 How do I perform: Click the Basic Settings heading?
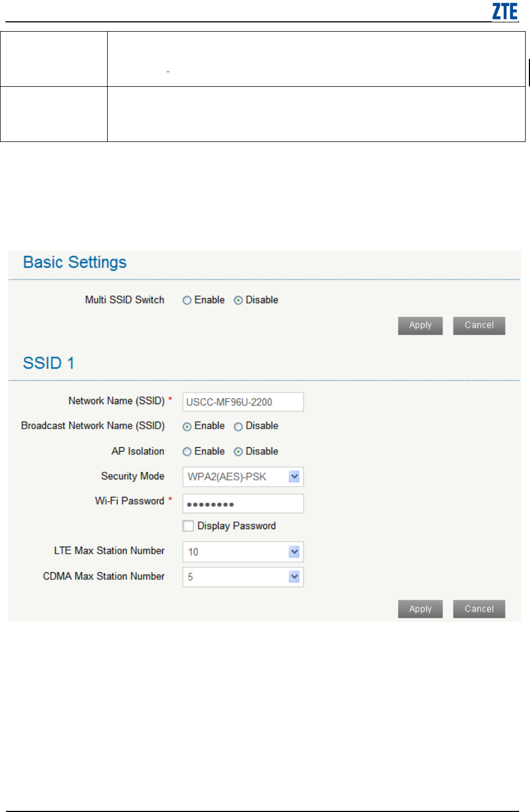click(75, 263)
